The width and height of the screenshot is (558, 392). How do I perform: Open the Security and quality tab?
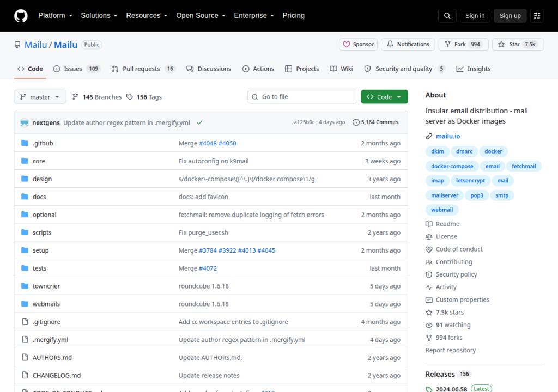click(405, 69)
